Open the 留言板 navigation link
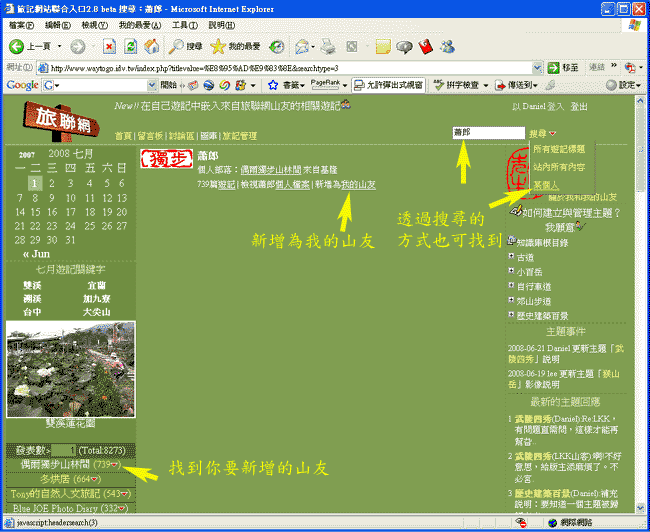The height and width of the screenshot is (532, 650). (151, 135)
